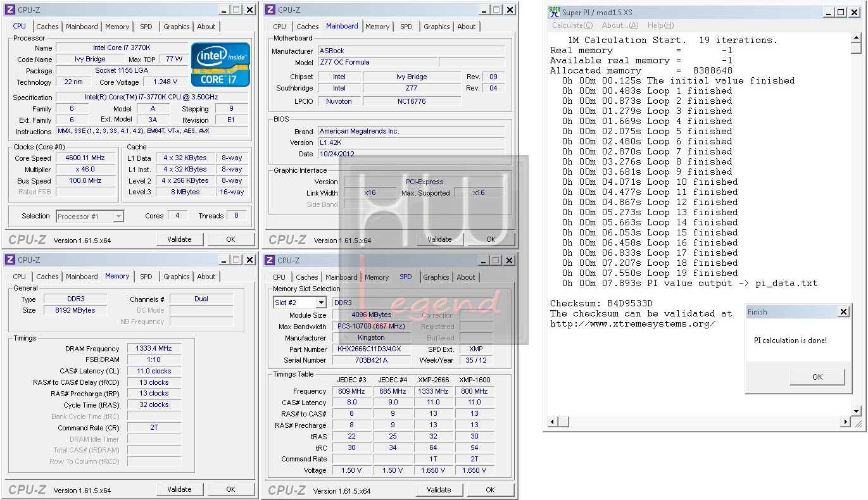Switch to Caches tab in CPU window
The height and width of the screenshot is (500, 868).
click(47, 27)
